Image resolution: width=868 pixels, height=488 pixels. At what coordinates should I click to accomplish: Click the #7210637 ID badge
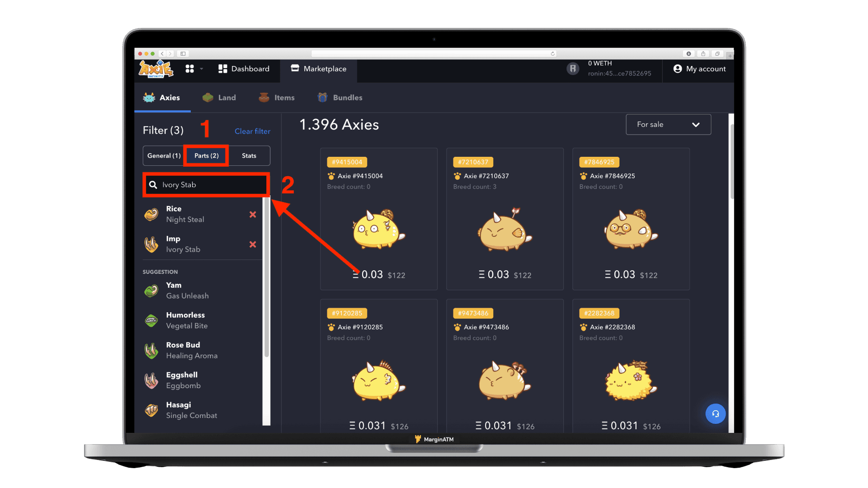pos(473,162)
